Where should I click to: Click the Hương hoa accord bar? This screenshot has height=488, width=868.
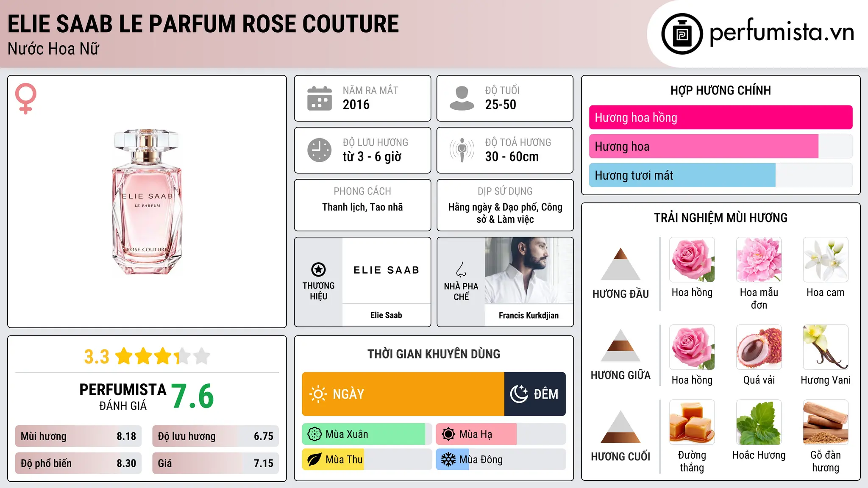point(721,146)
